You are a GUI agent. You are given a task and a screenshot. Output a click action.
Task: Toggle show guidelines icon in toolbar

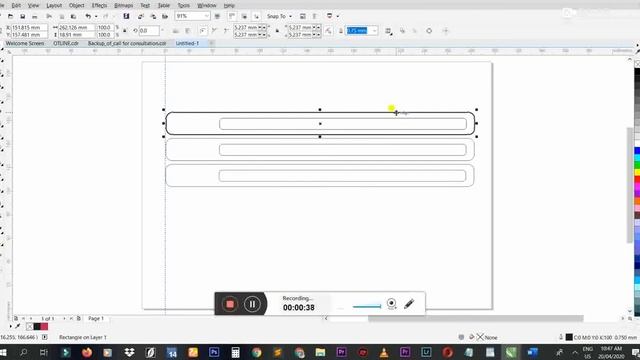coord(256,16)
